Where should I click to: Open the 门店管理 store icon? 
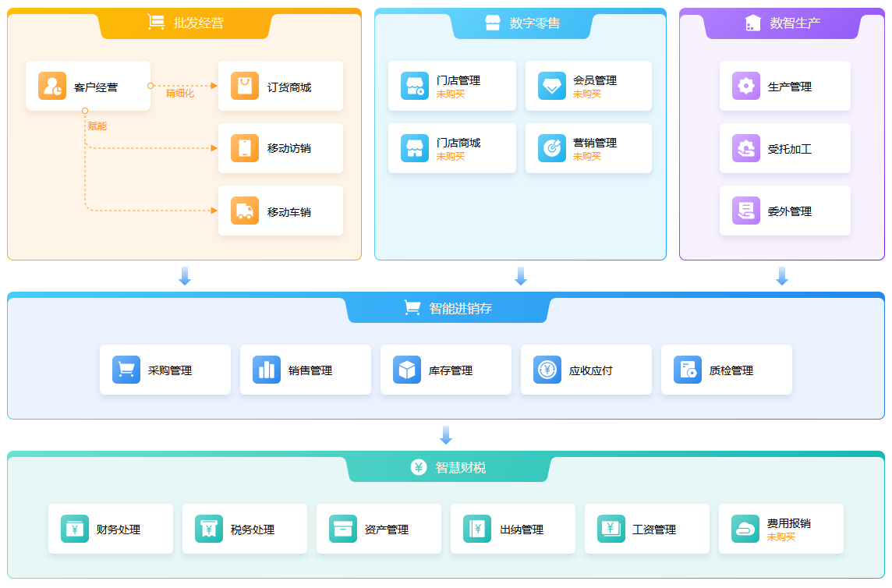tap(415, 86)
